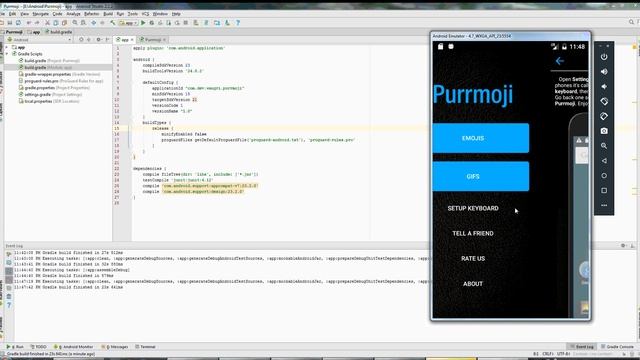Open the Build menu
This screenshot has height=360, width=640.
pos(108,14)
